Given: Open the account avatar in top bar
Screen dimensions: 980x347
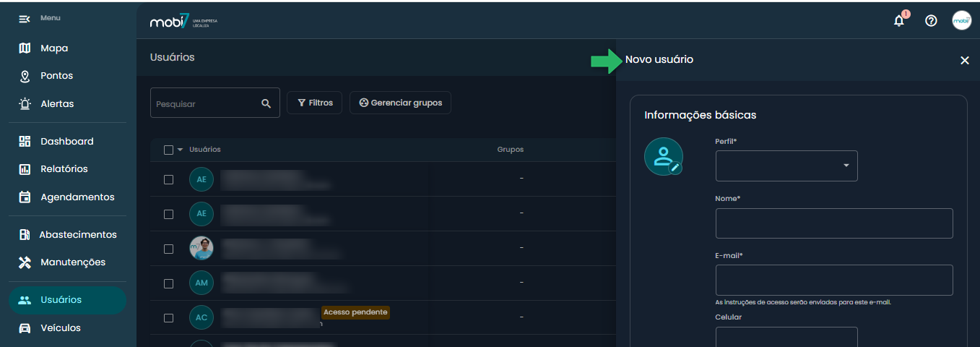Looking at the screenshot, I should tap(961, 21).
